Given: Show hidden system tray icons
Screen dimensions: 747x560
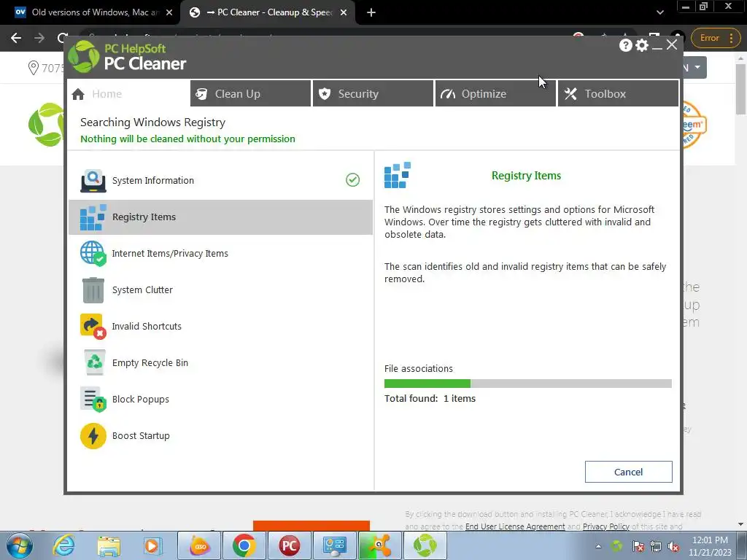Looking at the screenshot, I should (598, 546).
